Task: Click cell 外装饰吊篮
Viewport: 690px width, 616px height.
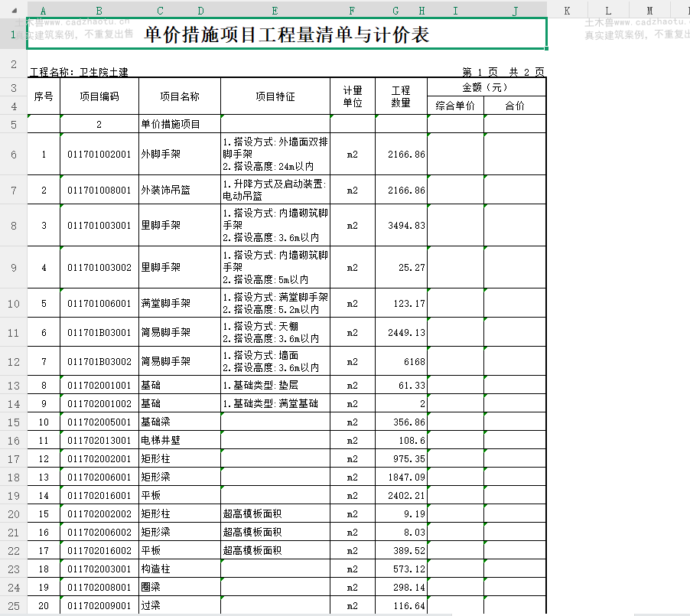Action: tap(180, 190)
